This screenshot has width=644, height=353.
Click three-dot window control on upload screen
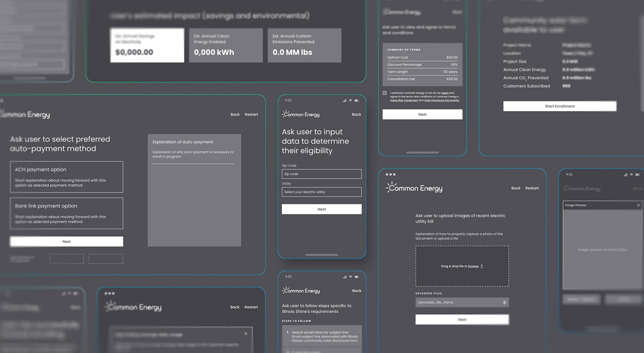(390, 174)
